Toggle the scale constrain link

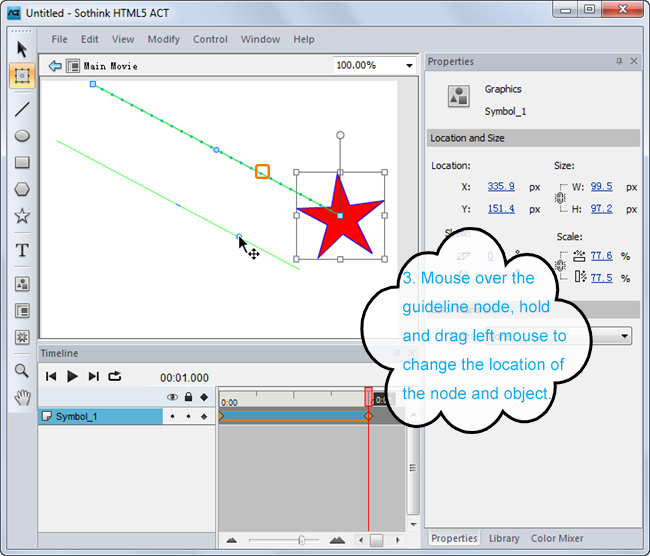pyautogui.click(x=560, y=265)
